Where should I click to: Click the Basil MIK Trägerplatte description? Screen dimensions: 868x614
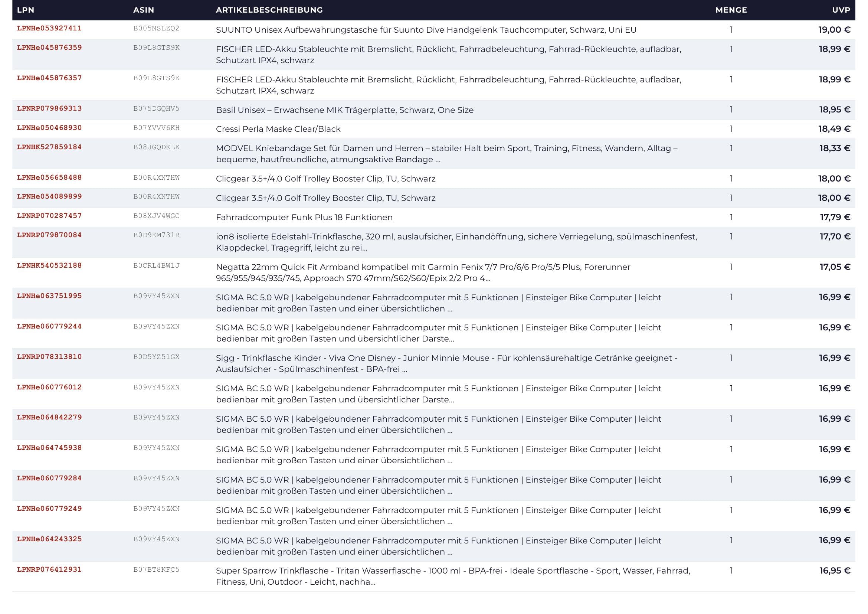(344, 110)
